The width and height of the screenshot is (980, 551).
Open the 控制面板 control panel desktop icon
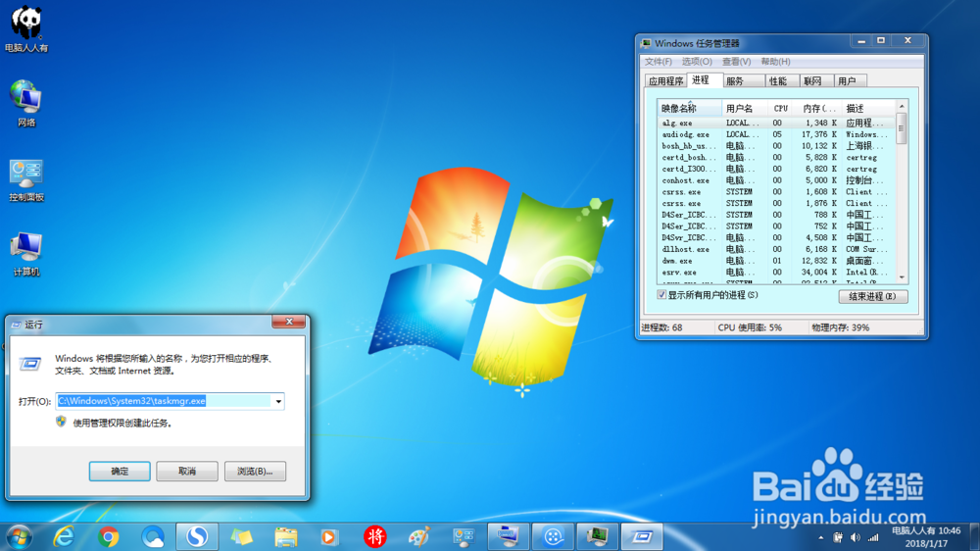(26, 180)
